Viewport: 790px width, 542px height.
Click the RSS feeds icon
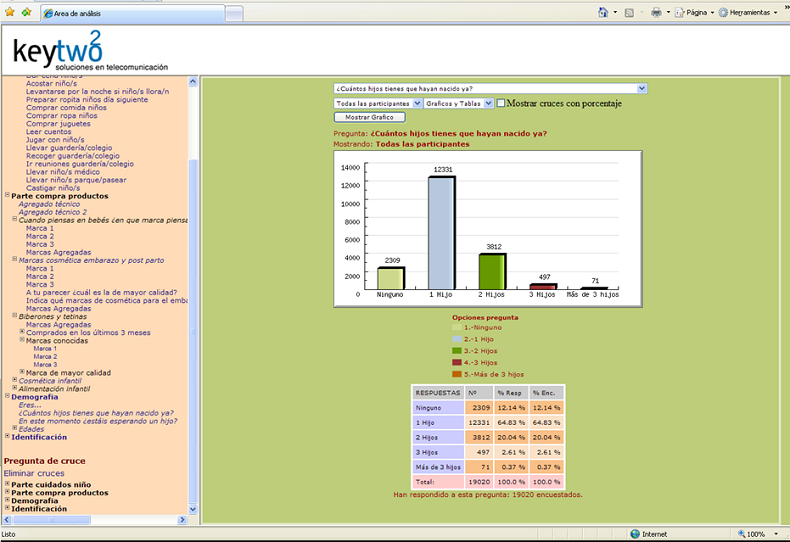click(629, 13)
